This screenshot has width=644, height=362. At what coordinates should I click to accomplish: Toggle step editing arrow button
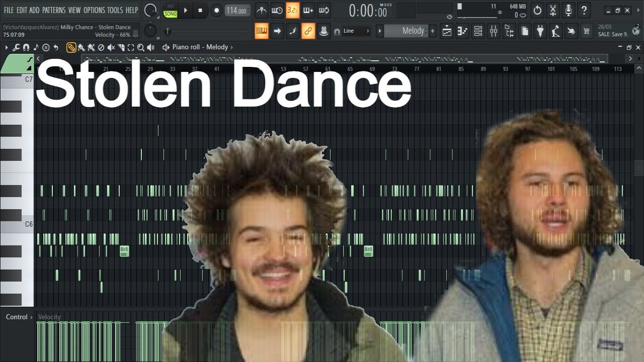tap(277, 31)
